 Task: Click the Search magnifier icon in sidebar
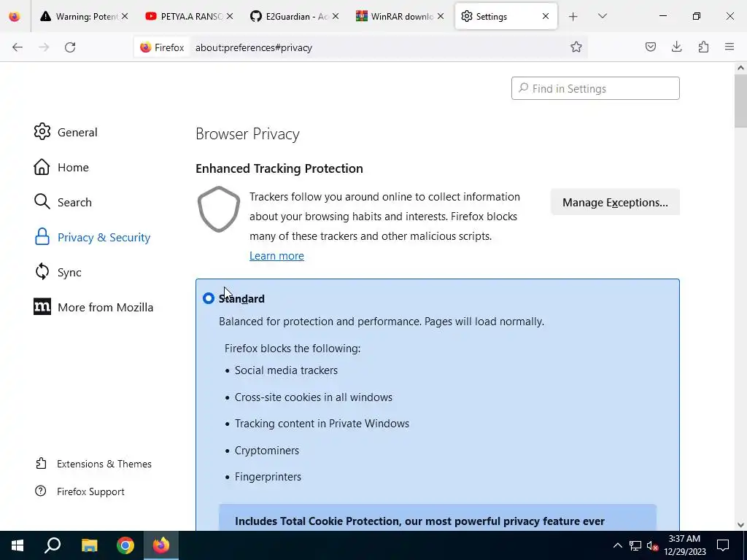(x=42, y=201)
